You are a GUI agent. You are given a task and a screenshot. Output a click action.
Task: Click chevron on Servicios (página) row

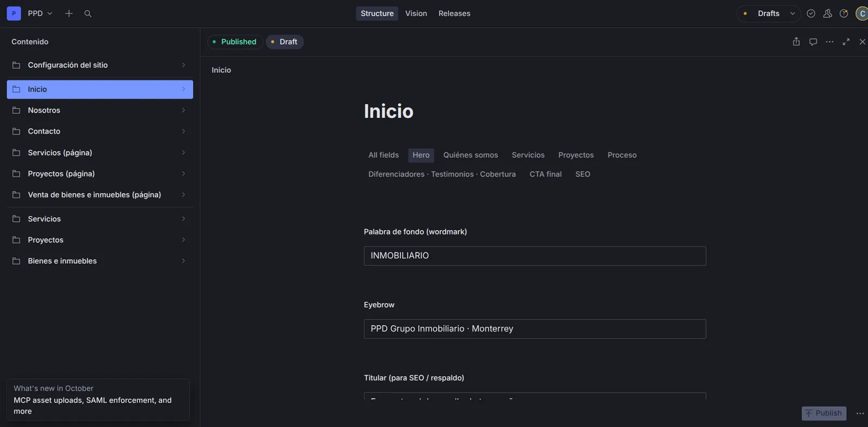point(183,152)
